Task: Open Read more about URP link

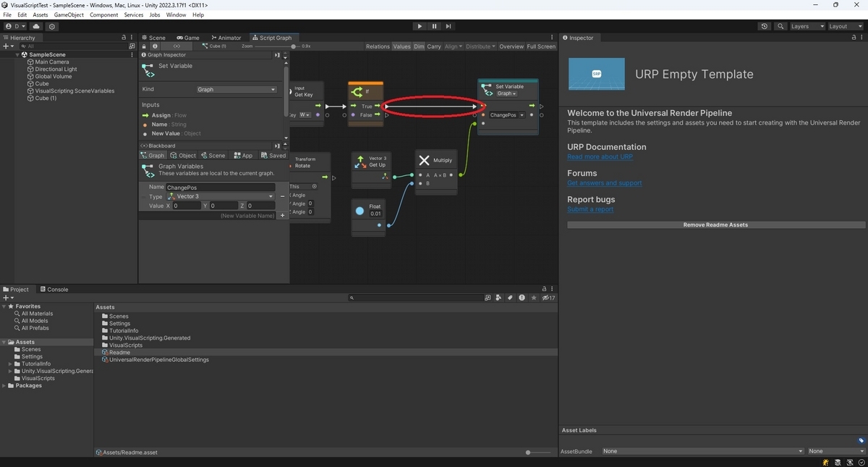Action: 600,156
